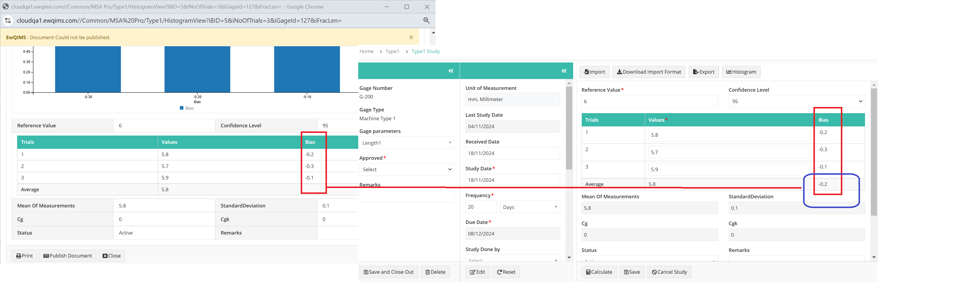Click the down arrow of right panel scrollbar
The height and width of the screenshot is (282, 980).
tap(874, 257)
